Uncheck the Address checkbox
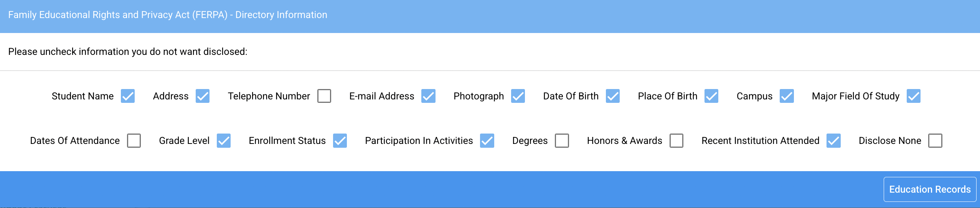The width and height of the screenshot is (980, 208). 203,96
